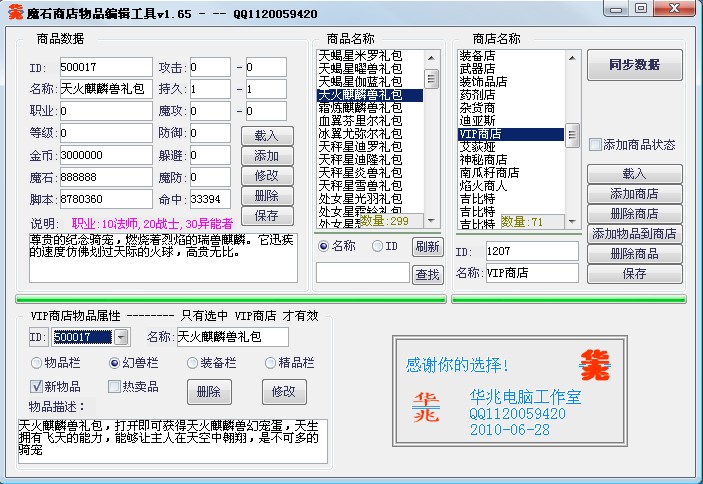Select 天火麒麟兽礼包 in the item list
703x484 pixels.
coord(370,94)
